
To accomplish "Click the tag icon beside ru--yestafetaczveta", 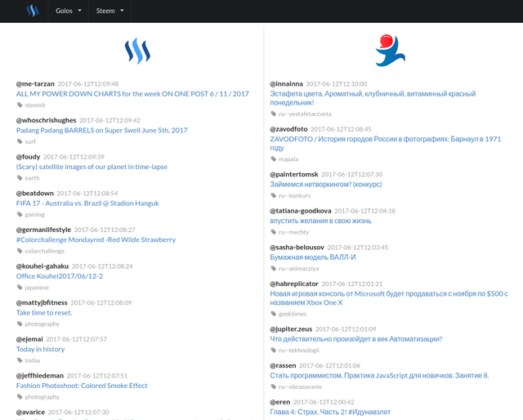I will coord(274,114).
